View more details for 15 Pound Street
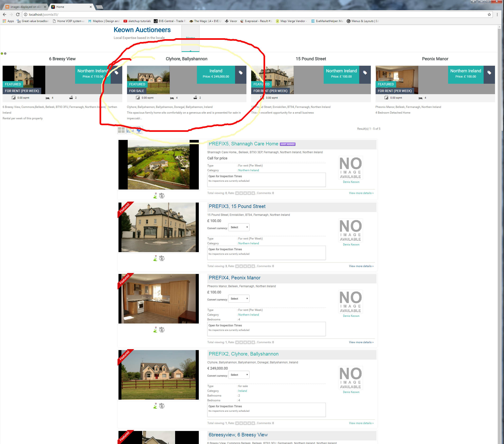 [x=361, y=266]
